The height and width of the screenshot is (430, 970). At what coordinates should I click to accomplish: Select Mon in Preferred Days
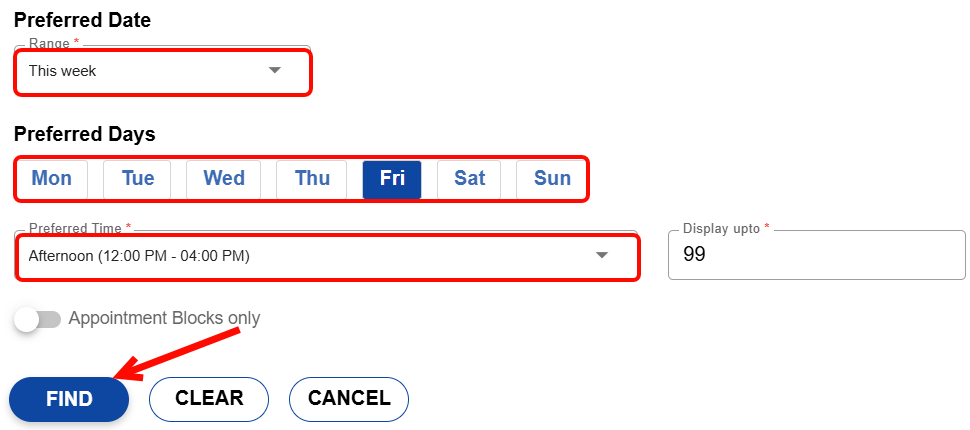(x=52, y=179)
